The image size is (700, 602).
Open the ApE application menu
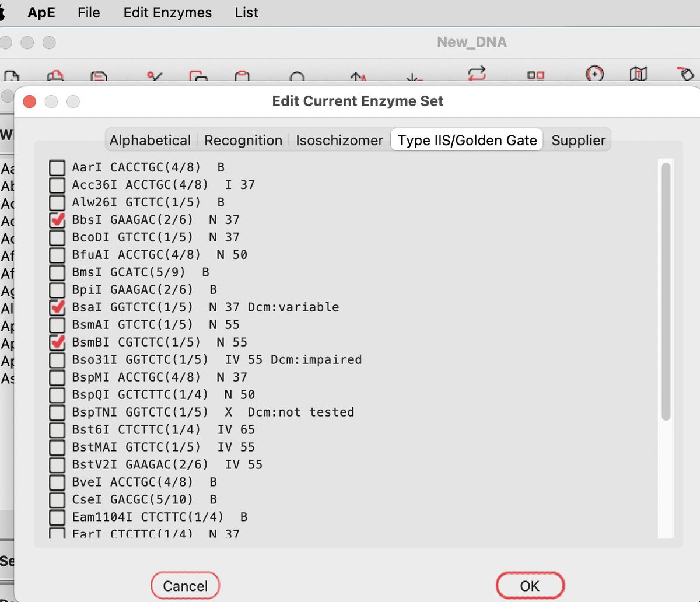41,13
